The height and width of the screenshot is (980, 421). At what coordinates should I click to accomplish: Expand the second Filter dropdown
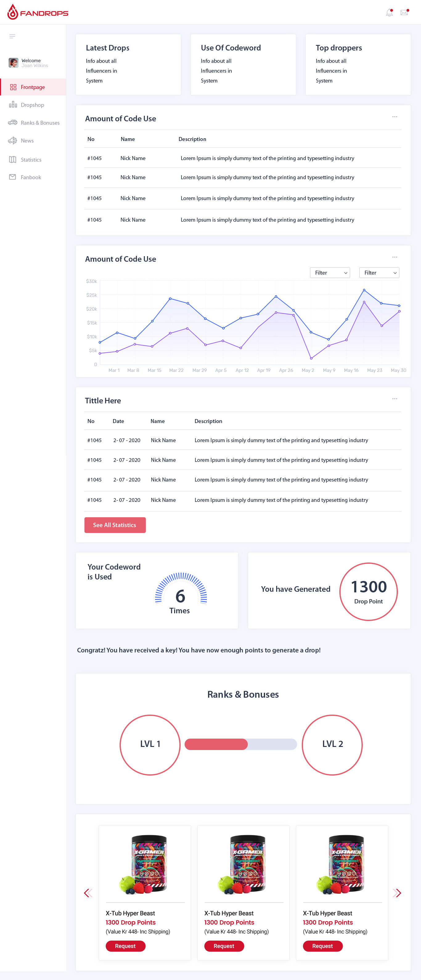(379, 273)
